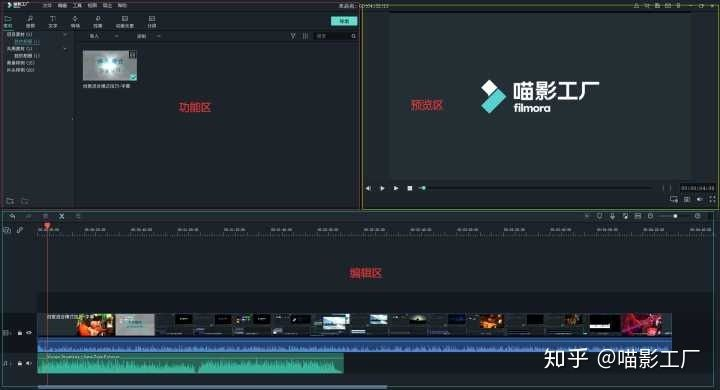Viewport: 720px width, 390px height.
Task: Click the record voiceover microphone icon
Action: click(x=613, y=216)
